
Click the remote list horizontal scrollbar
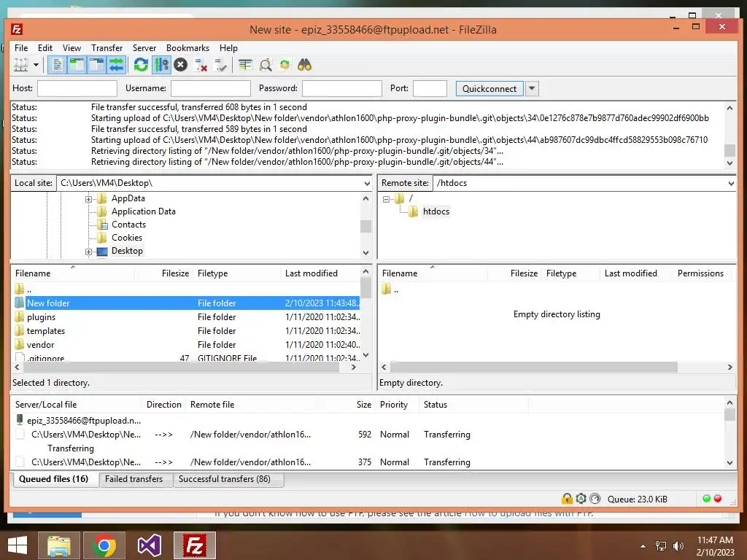point(533,367)
